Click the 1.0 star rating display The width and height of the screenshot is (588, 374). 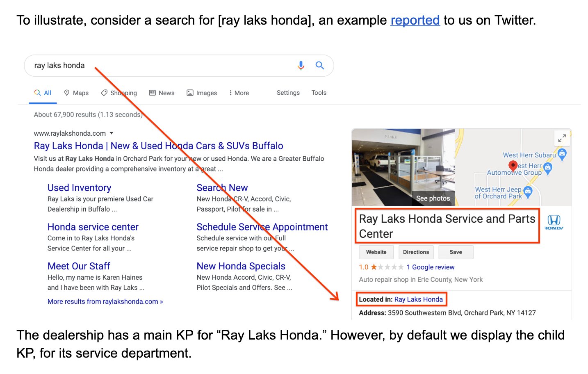pos(381,267)
